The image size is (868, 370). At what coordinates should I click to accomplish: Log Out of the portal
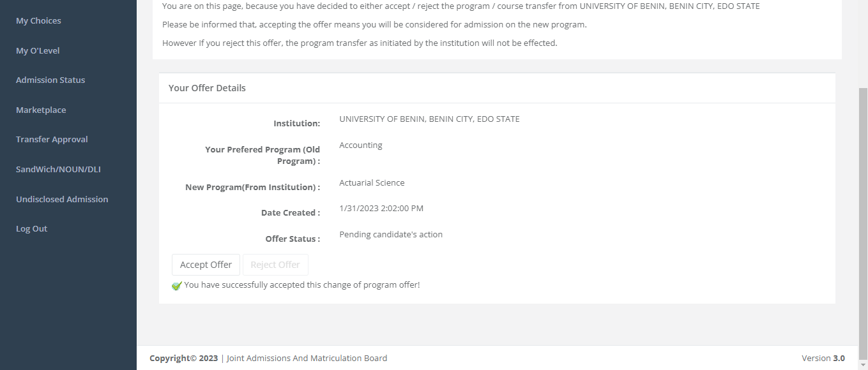(x=31, y=228)
